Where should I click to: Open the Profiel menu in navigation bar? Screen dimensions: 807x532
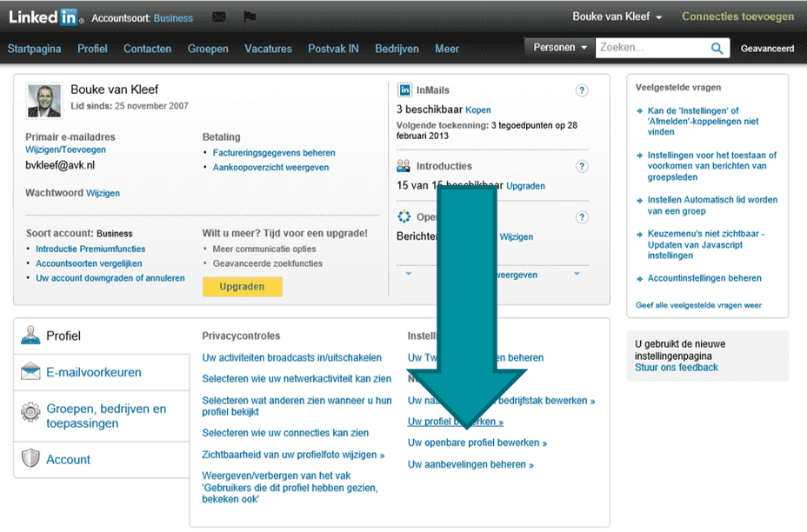pyautogui.click(x=92, y=49)
